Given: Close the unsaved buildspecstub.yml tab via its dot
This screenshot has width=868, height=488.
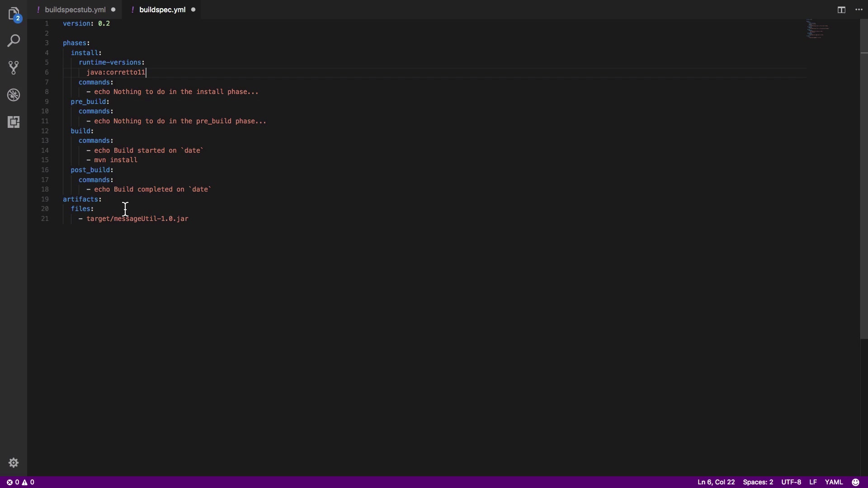Looking at the screenshot, I should [113, 10].
